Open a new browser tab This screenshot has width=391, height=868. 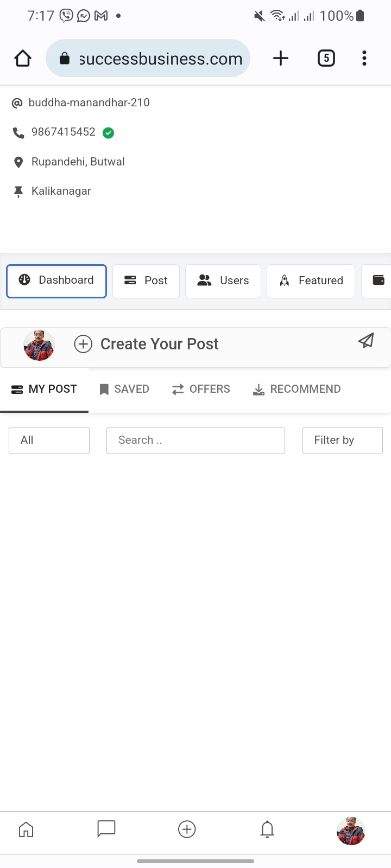pos(280,58)
